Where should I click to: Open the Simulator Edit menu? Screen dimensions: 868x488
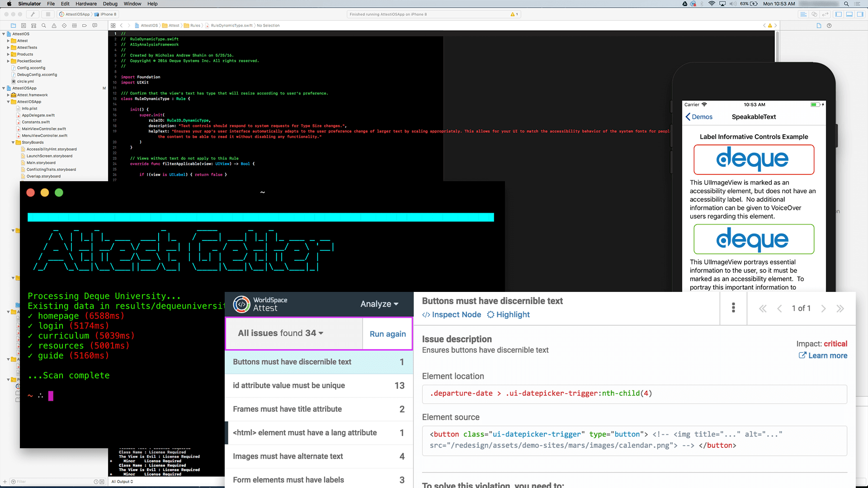point(66,4)
